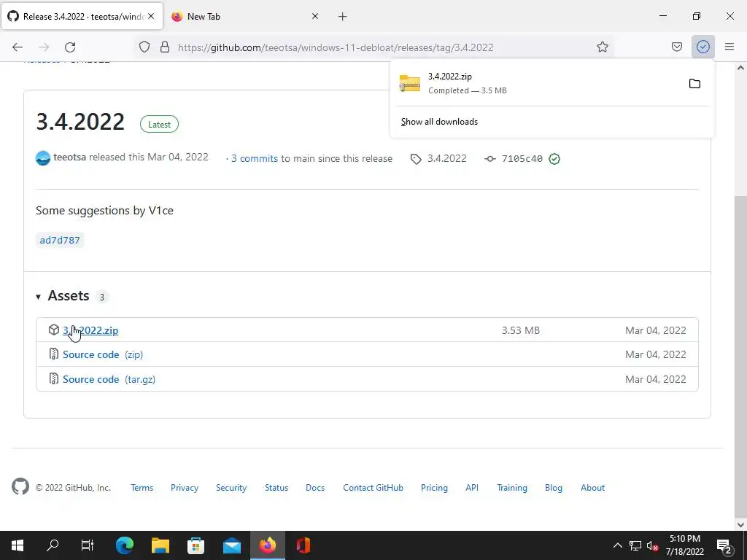This screenshot has height=560, width=747.
Task: Open Task View on the taskbar
Action: (88, 545)
